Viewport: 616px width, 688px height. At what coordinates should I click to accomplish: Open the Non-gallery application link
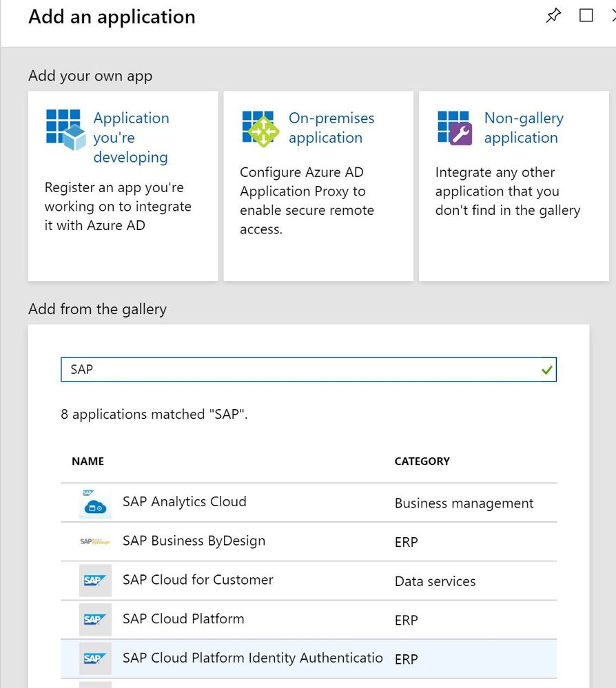[524, 128]
